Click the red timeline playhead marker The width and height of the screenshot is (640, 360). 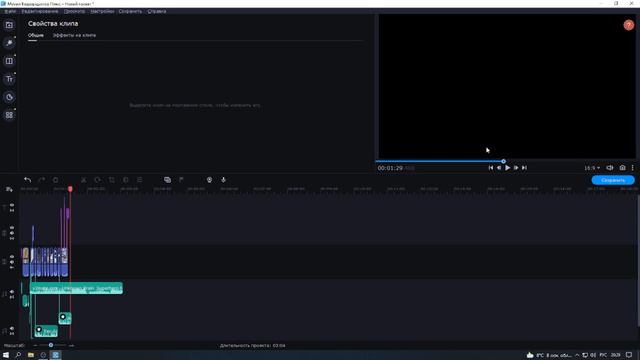(x=70, y=189)
